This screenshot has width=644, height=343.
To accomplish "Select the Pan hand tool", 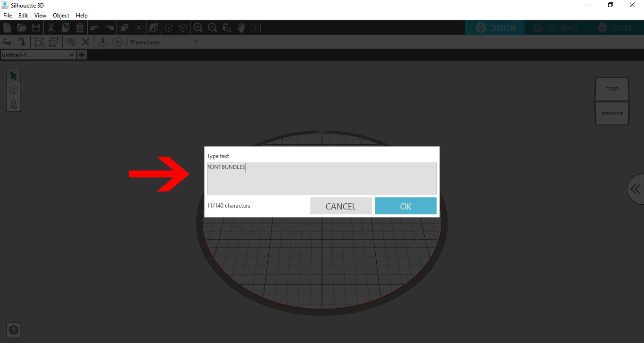I will (x=241, y=28).
